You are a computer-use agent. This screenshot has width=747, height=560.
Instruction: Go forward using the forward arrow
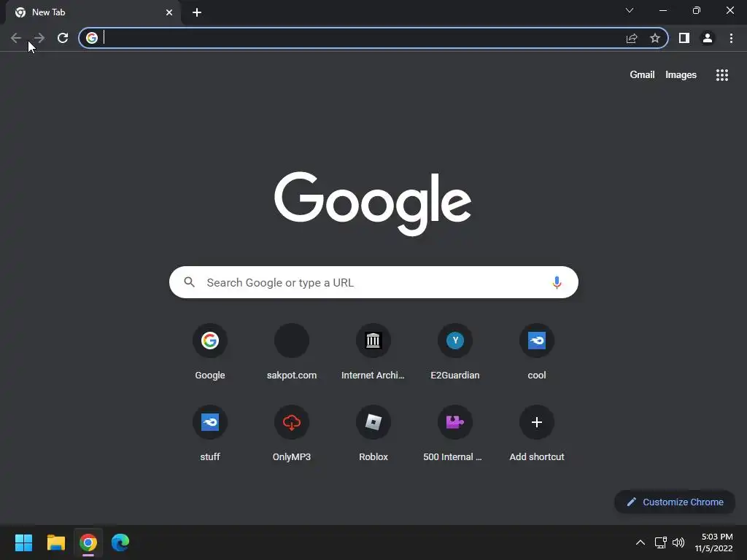pyautogui.click(x=39, y=38)
